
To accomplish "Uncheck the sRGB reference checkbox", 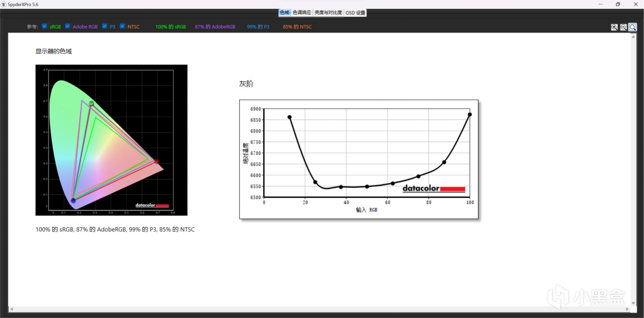I will coord(44,26).
